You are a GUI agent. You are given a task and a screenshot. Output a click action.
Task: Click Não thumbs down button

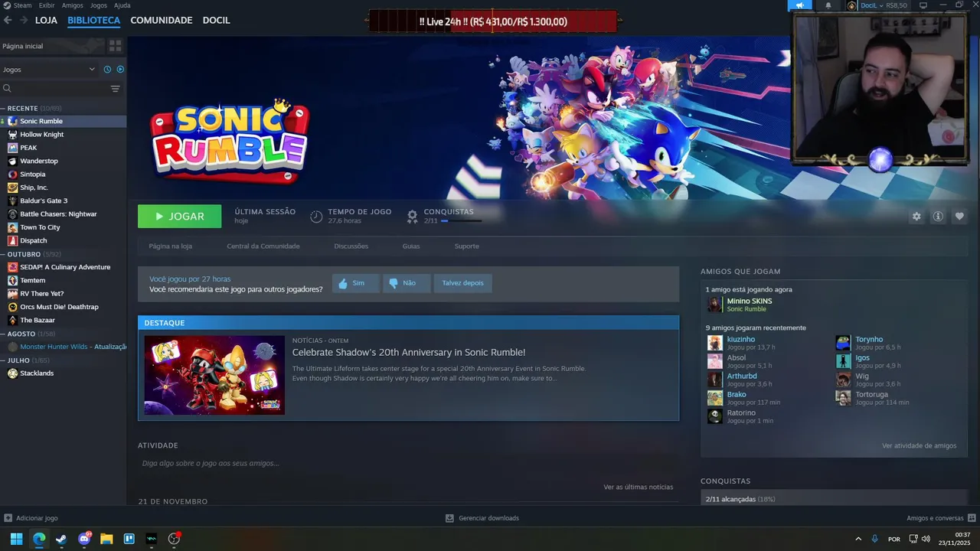(x=407, y=283)
